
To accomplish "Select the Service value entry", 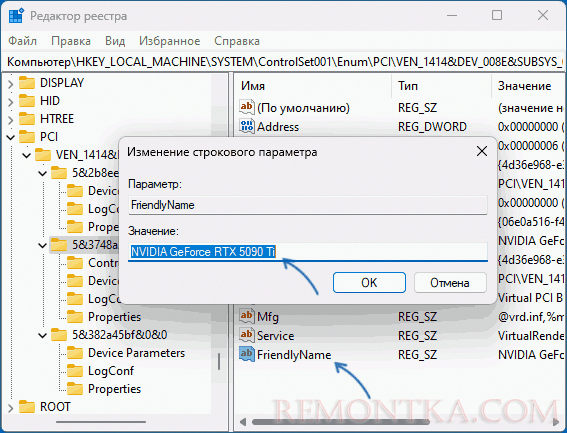I will pyautogui.click(x=275, y=336).
